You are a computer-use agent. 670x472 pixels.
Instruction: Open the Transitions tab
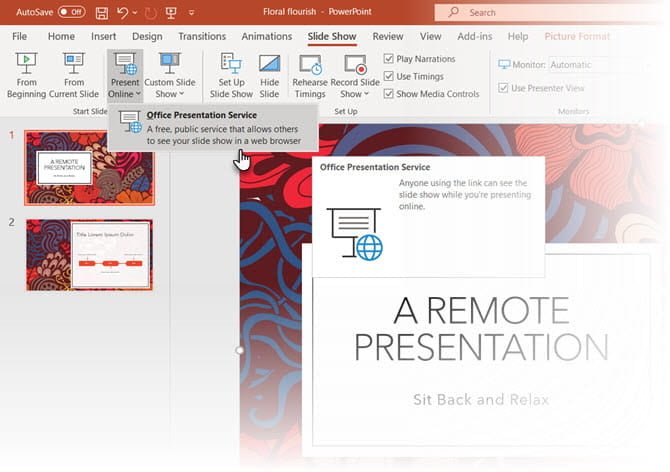pos(202,36)
